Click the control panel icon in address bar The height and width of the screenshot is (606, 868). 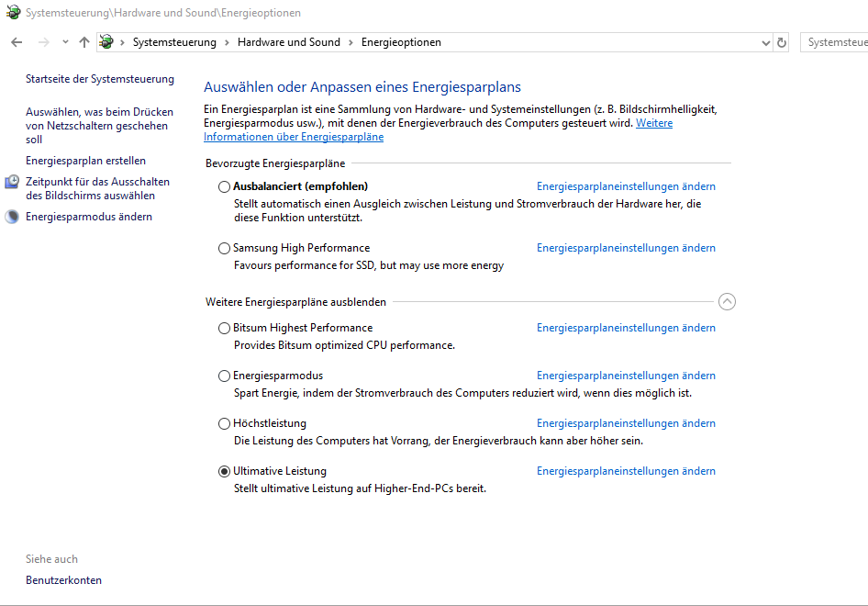coord(106,42)
